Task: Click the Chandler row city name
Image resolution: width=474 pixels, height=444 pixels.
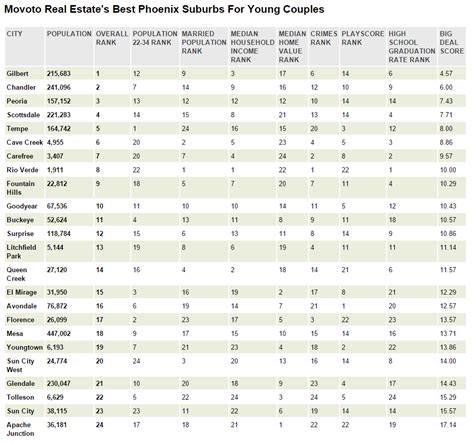Action: click(21, 87)
